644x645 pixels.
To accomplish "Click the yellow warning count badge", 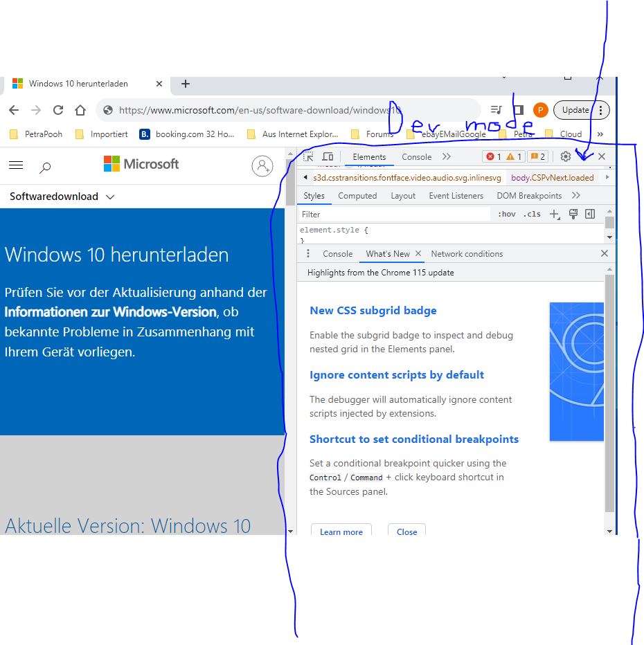I will 514,156.
